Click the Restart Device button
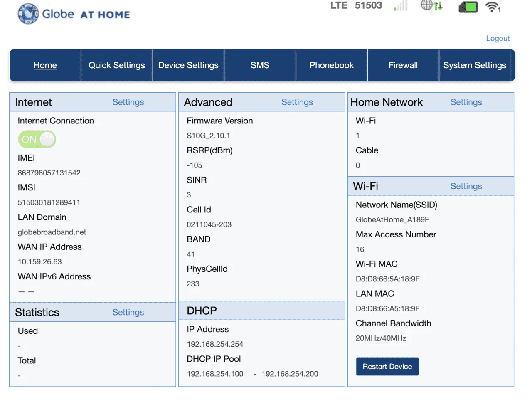The height and width of the screenshot is (402, 532). pos(387,366)
